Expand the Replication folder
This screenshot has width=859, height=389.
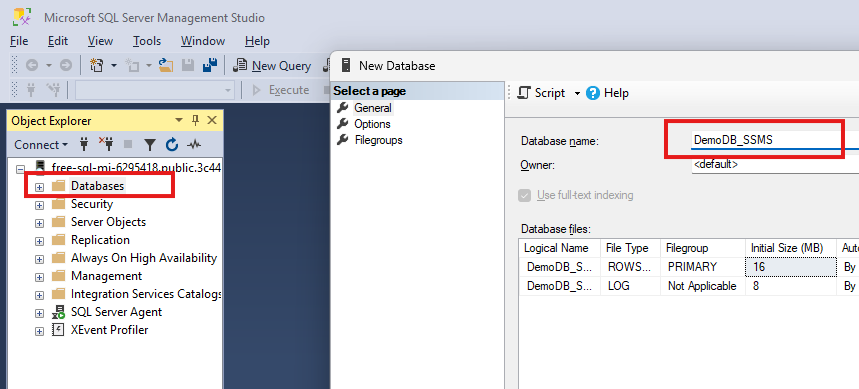[x=39, y=241]
